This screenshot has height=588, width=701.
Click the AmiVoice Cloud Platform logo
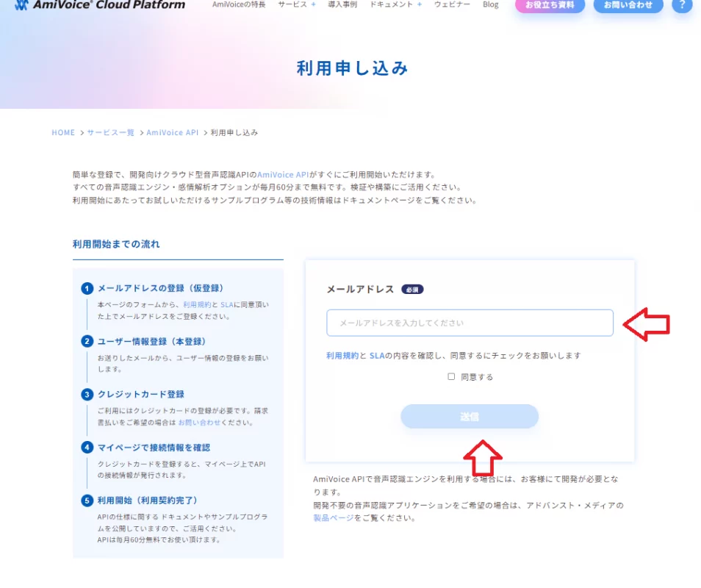point(100,4)
